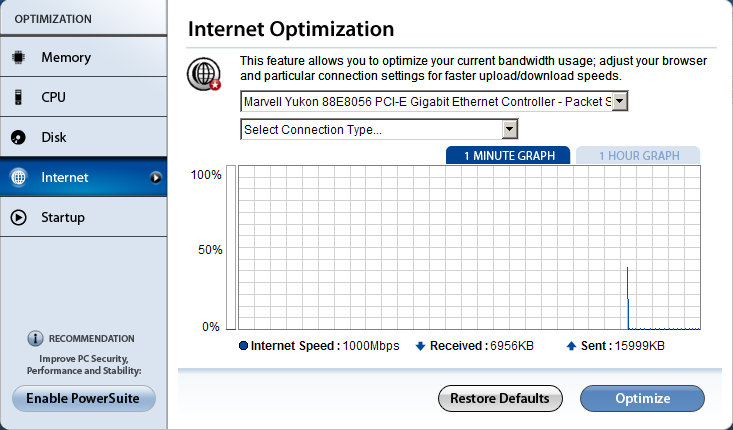Switch to the 1 Minute Graph tab

[508, 156]
